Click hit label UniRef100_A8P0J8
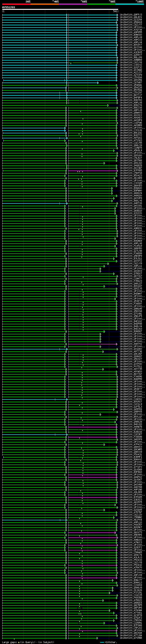The height and width of the screenshot is (644, 146). point(131,110)
